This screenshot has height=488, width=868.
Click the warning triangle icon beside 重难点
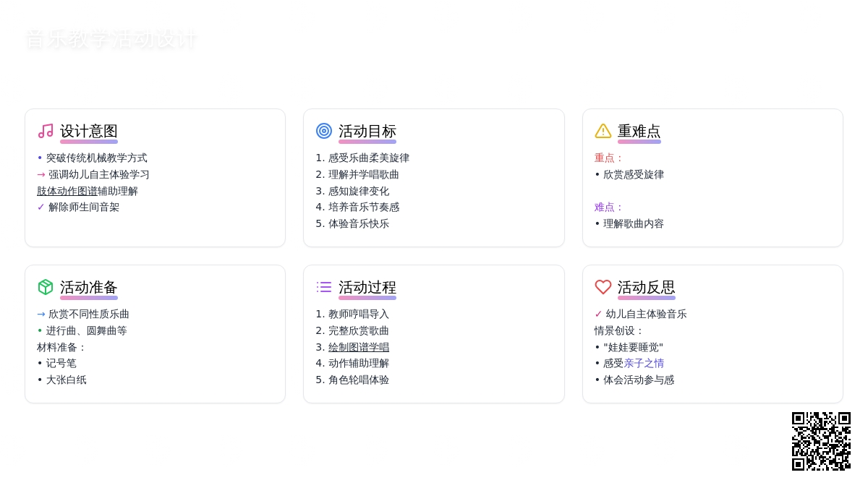point(603,131)
